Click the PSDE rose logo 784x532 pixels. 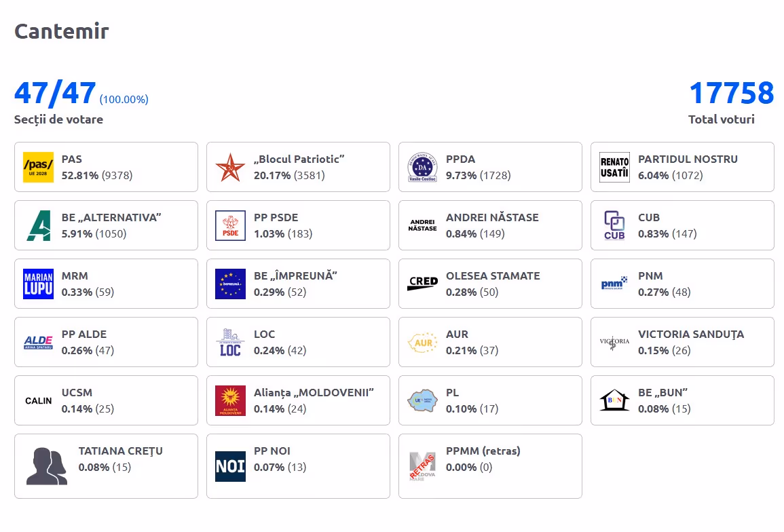[231, 225]
